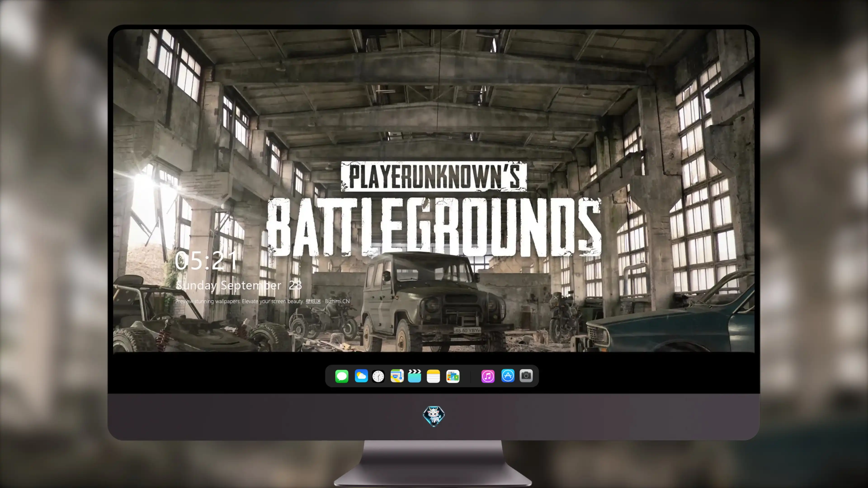Open the Messages app in the dock

point(342,376)
